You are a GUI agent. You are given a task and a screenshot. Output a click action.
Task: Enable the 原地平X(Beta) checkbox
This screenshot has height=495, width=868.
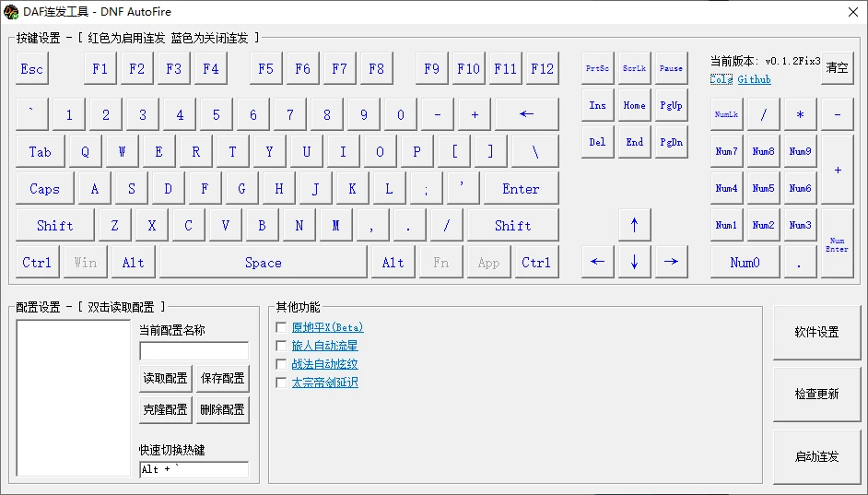[281, 327]
